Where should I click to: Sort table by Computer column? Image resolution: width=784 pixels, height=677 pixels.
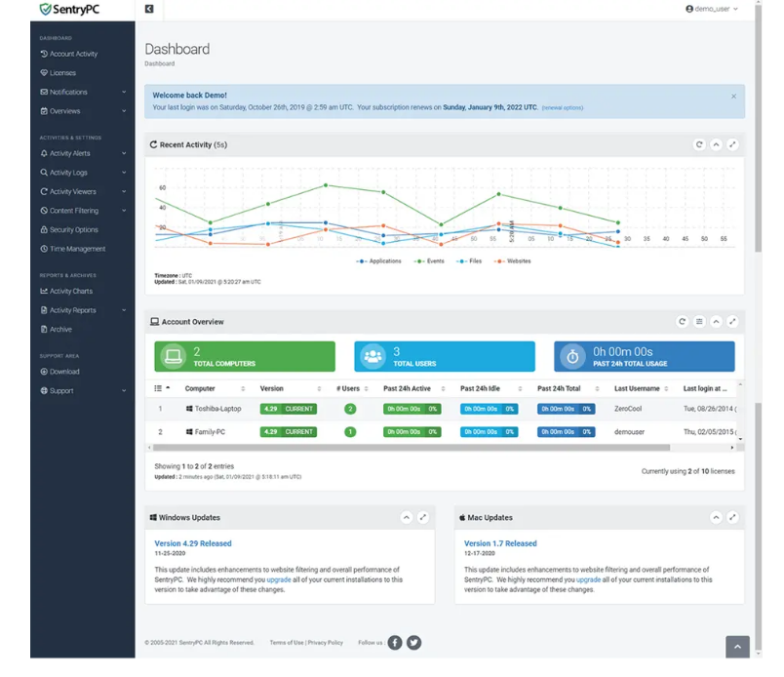[215, 388]
